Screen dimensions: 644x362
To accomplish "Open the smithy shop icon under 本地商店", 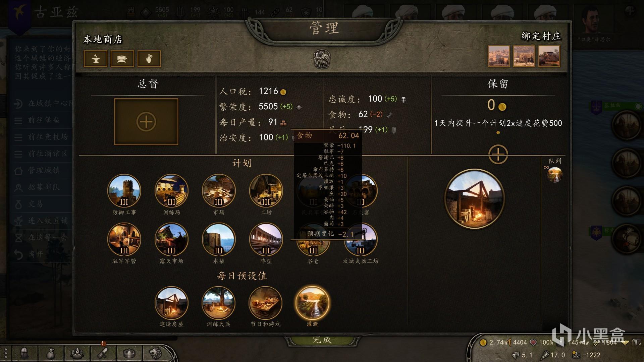I will coord(96,59).
